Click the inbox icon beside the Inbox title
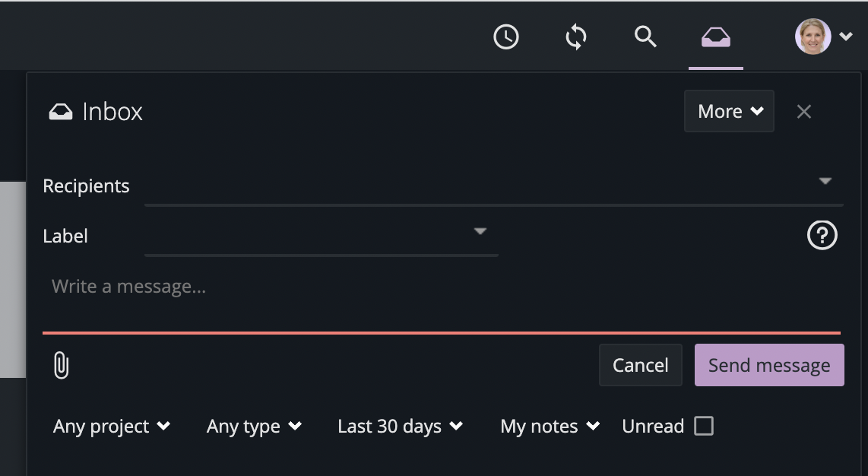Image resolution: width=868 pixels, height=476 pixels. click(x=62, y=111)
